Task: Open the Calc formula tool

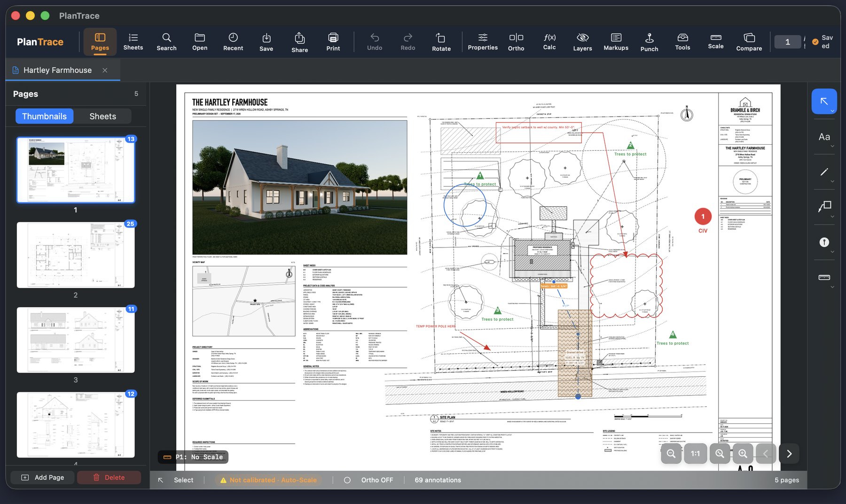Action: coord(549,42)
